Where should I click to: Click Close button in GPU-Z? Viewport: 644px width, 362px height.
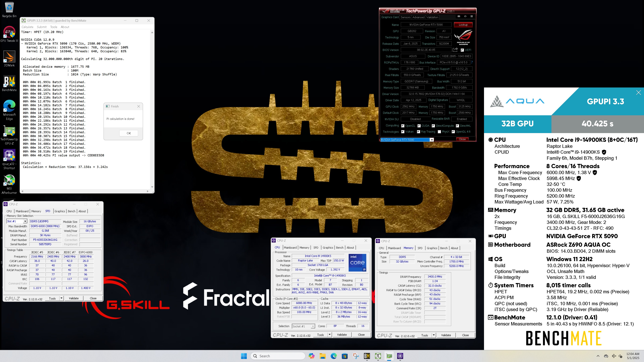point(462,139)
